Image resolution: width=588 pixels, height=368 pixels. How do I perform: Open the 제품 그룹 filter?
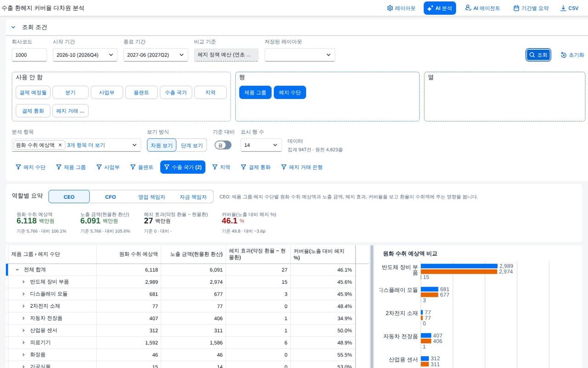point(71,167)
